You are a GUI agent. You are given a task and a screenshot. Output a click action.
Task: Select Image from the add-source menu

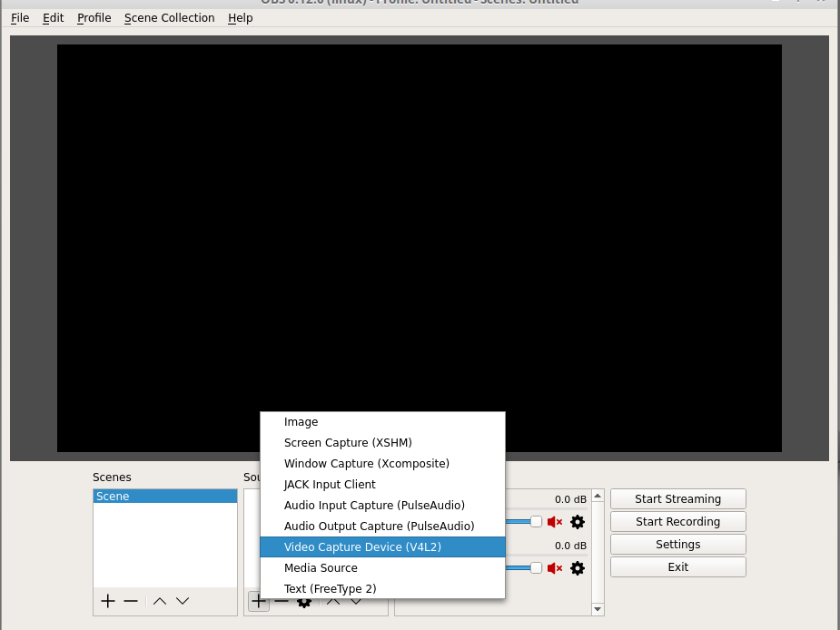[x=301, y=421]
